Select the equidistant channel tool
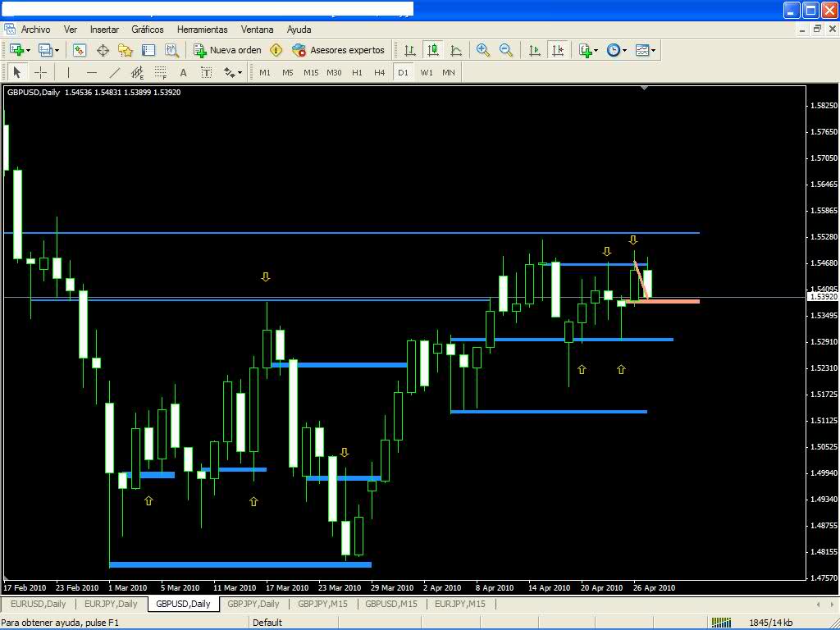 tap(138, 72)
